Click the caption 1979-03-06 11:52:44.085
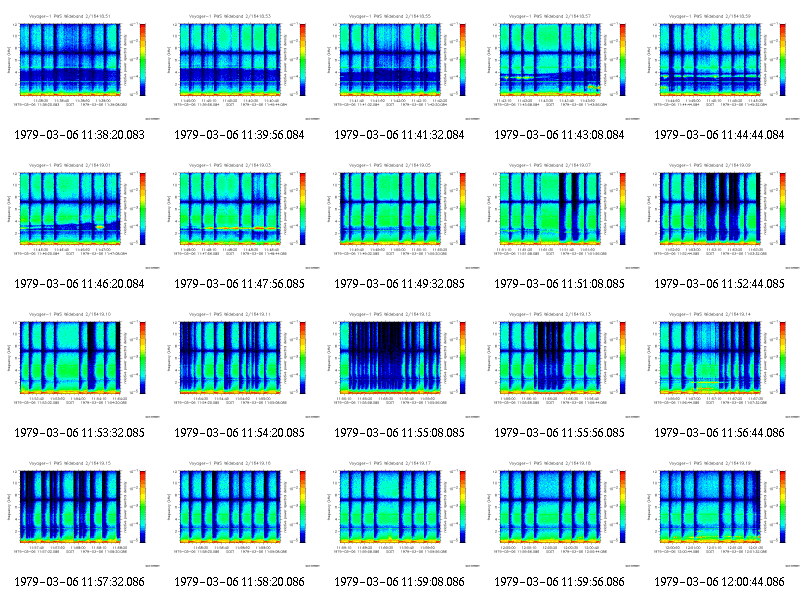Screen dimensions: 800x596 719,284
